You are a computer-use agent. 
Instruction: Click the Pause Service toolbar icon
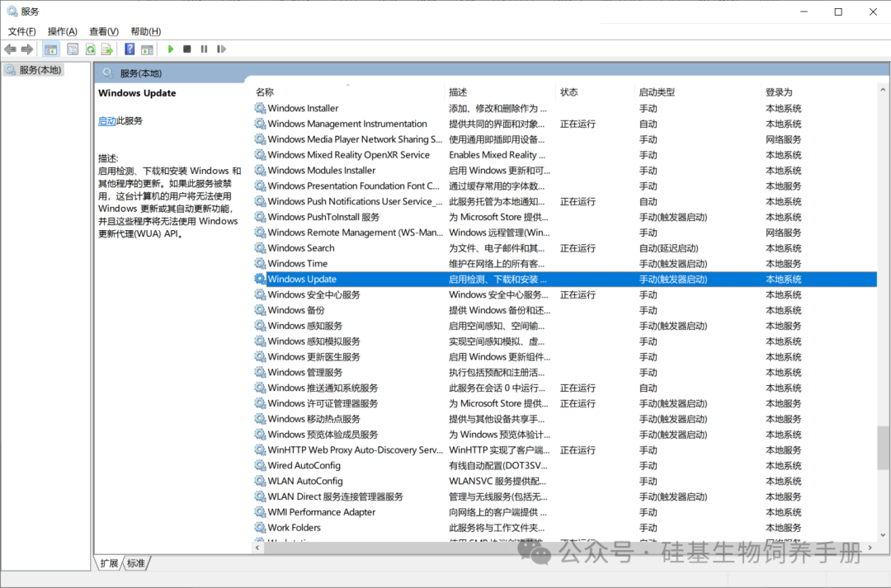[x=204, y=49]
